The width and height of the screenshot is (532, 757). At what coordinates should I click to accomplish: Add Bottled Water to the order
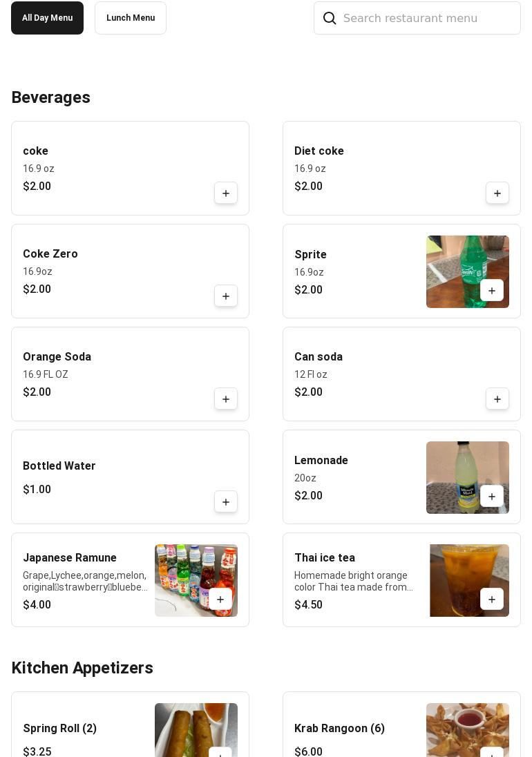226,502
